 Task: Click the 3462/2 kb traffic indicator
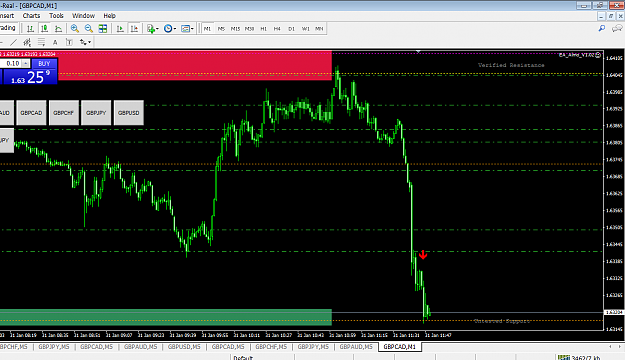(x=585, y=358)
